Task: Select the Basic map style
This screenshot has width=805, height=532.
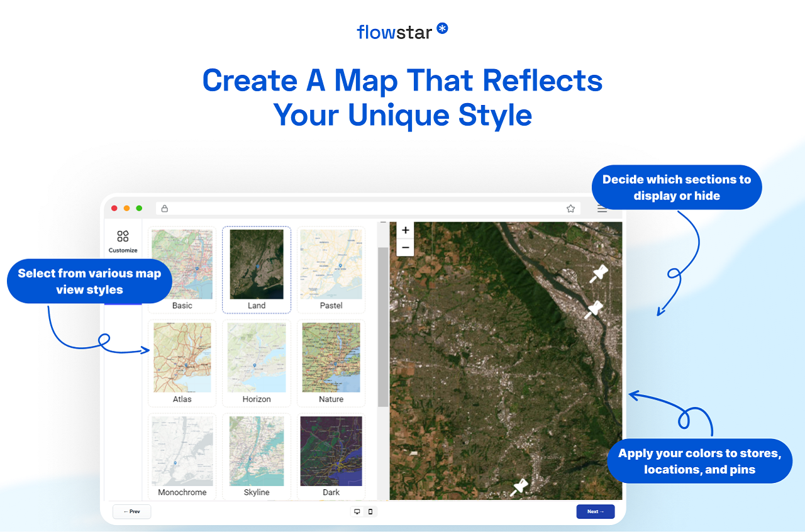Action: (182, 264)
